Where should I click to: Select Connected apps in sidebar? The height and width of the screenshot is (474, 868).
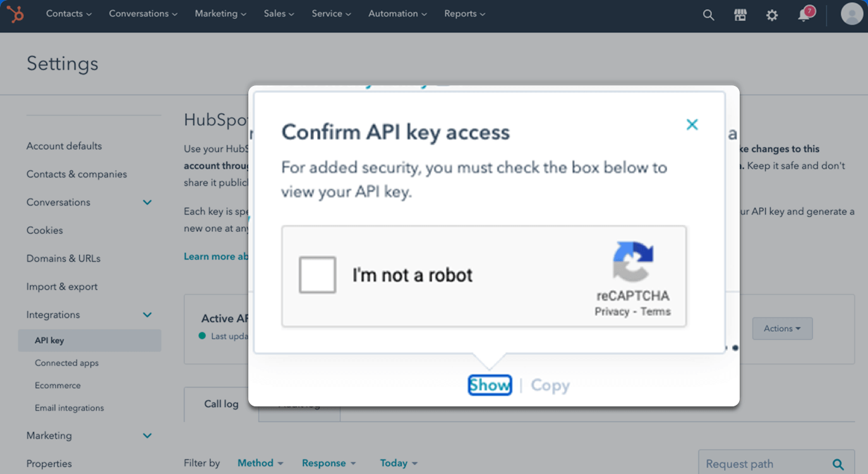(x=66, y=363)
